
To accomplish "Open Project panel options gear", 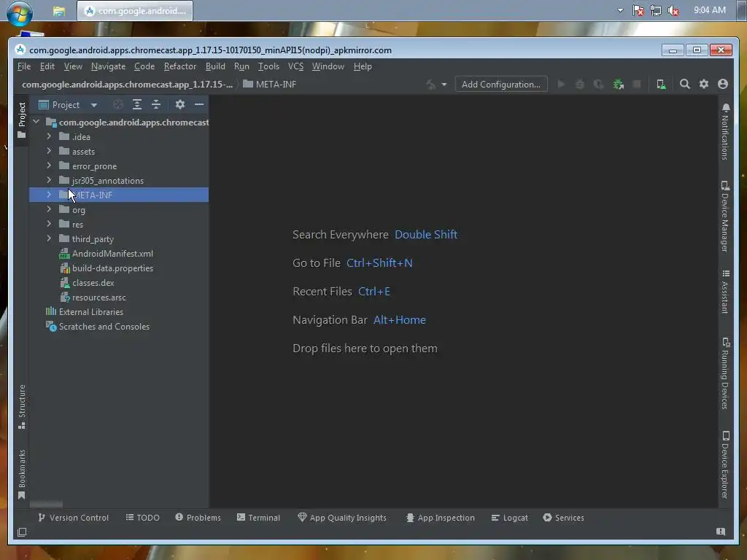I will [x=179, y=104].
